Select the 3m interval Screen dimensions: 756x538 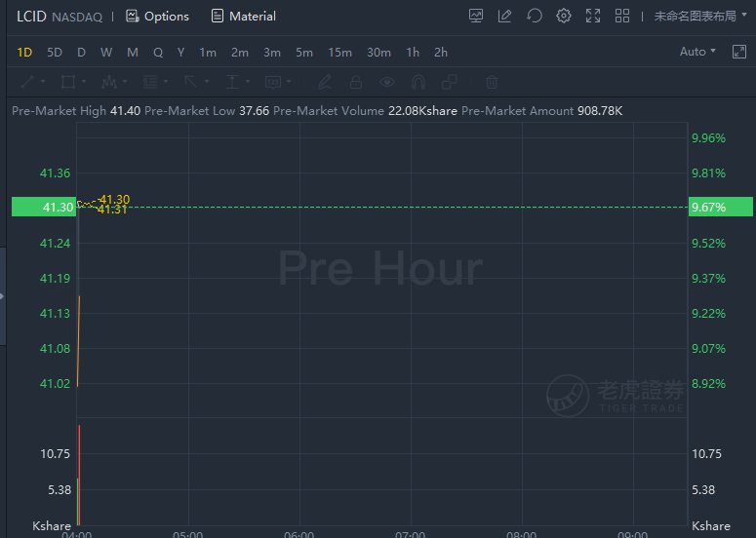[272, 52]
